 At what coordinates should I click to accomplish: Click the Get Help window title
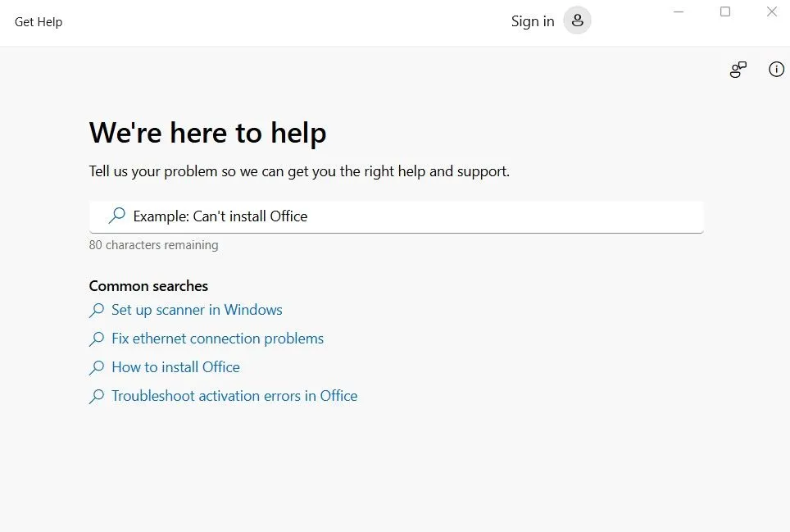[39, 22]
